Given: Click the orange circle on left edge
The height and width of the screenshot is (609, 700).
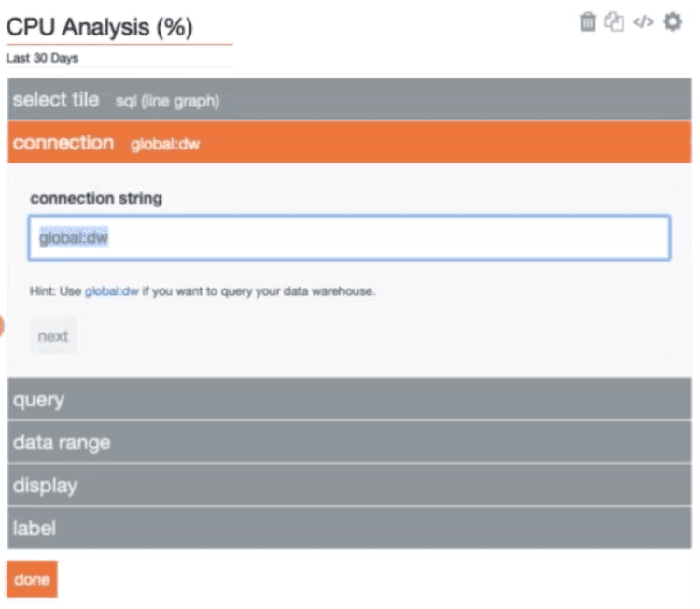Looking at the screenshot, I should [x=2, y=326].
